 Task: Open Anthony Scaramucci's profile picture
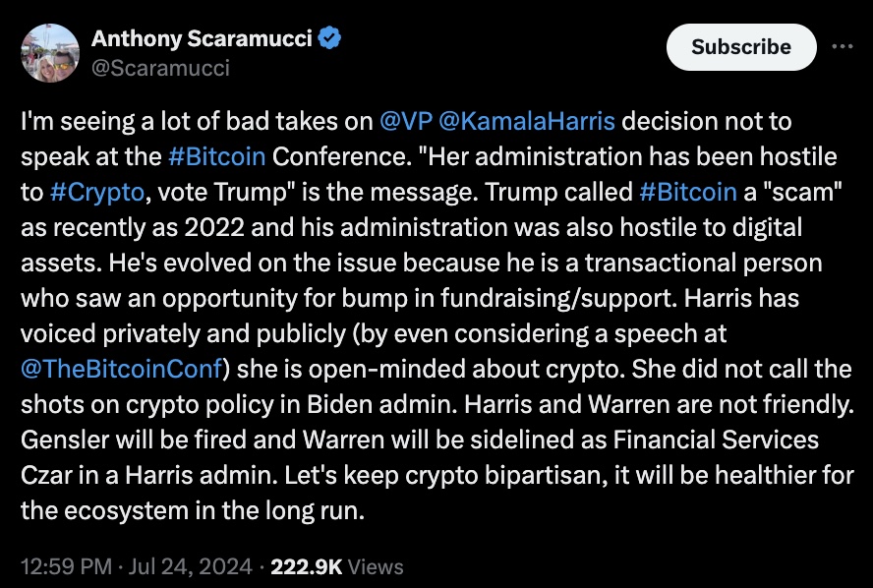click(x=49, y=53)
